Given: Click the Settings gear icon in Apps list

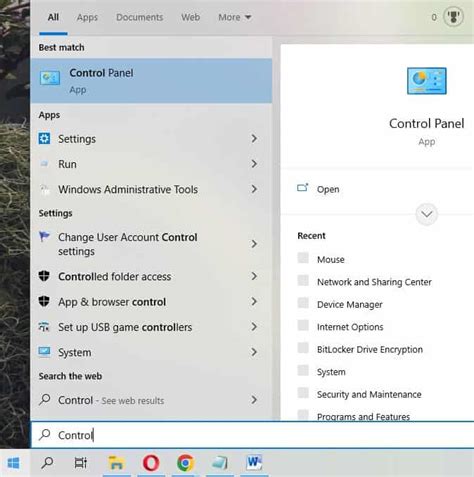Looking at the screenshot, I should pyautogui.click(x=44, y=138).
